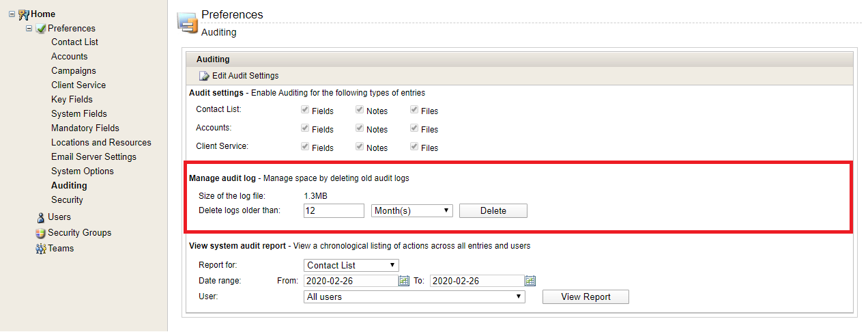Click the Teams group icon in sidebar
The image size is (868, 332).
pos(41,249)
